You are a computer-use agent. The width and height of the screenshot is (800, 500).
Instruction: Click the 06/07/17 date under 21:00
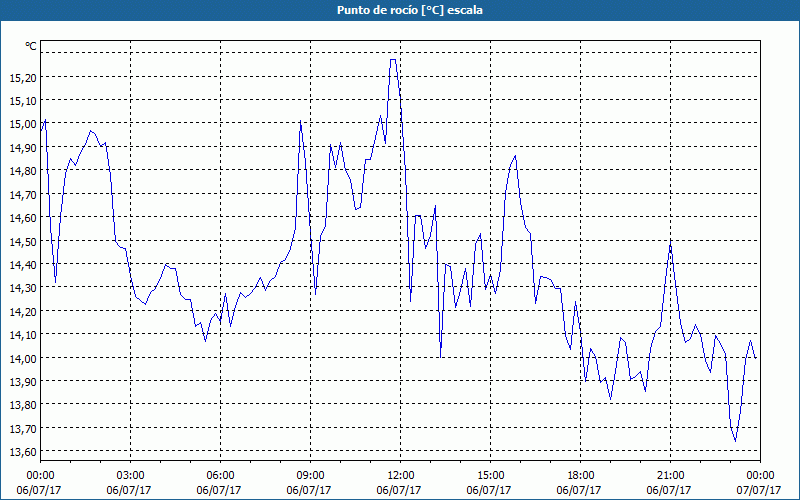669,490
